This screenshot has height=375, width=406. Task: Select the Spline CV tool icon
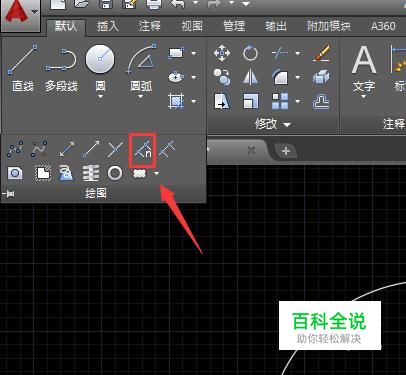point(39,149)
